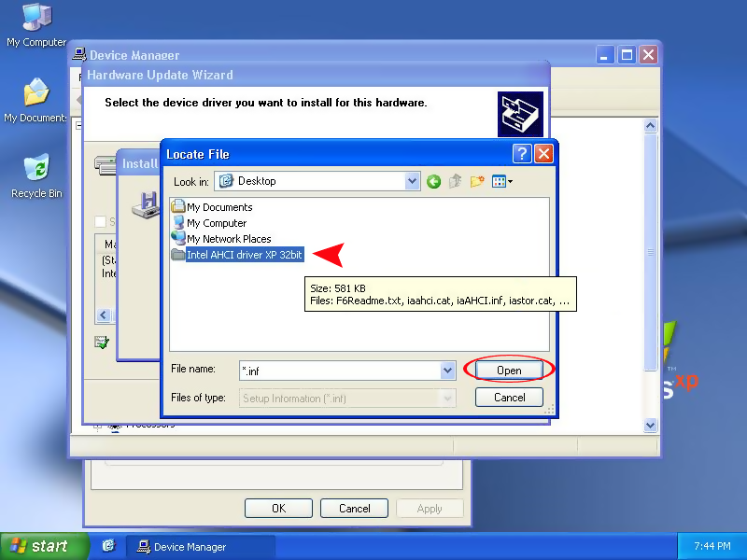Minimize the Device Manager window
This screenshot has width=747, height=560.
click(604, 55)
